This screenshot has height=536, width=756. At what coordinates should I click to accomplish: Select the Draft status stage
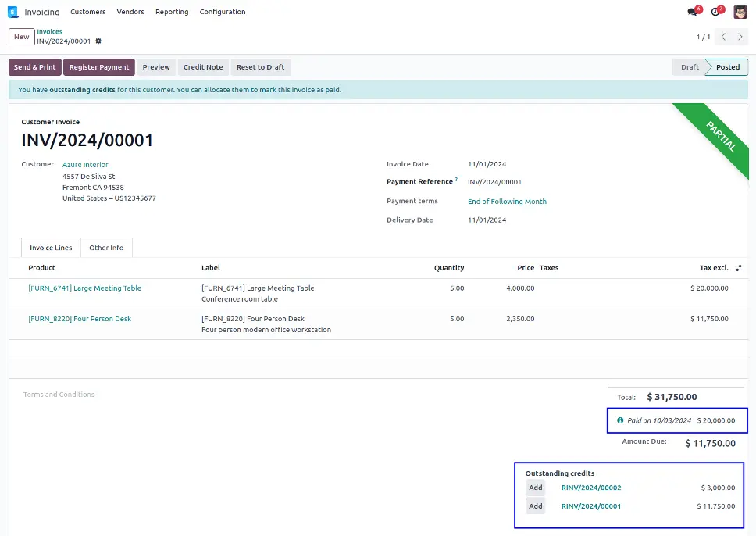pyautogui.click(x=689, y=67)
